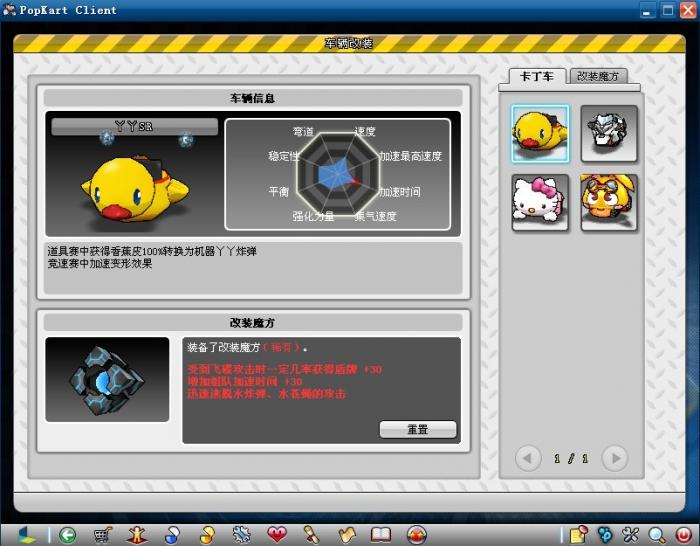700x546 pixels.
Task: Click the 改装魔方 section header
Action: point(253,322)
